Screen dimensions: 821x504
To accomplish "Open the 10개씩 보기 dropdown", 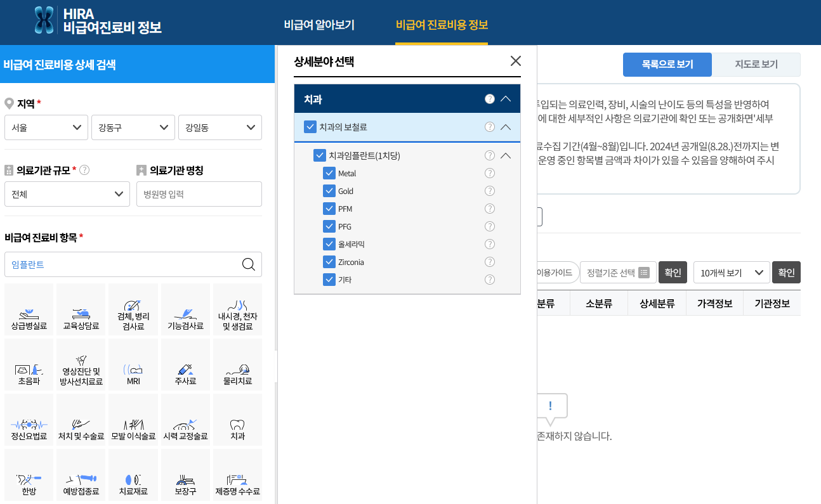I will [732, 273].
